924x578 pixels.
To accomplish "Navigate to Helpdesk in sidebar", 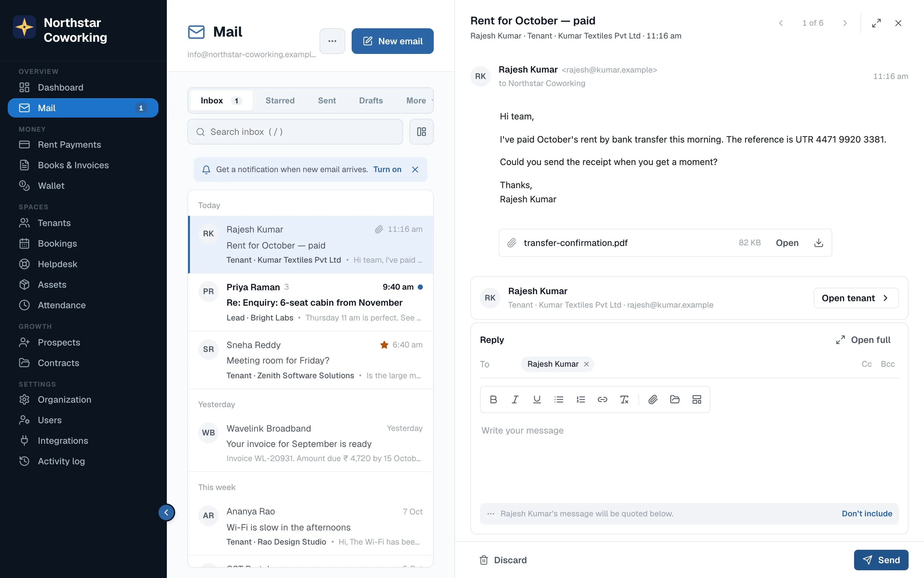I will click(x=83, y=264).
